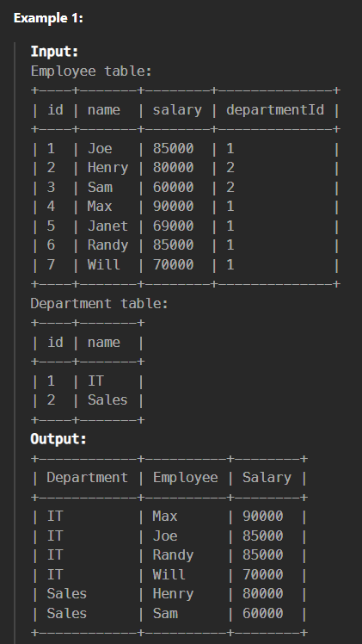Click the id value 7 in Will's row
This screenshot has width=362, height=644.
(51, 264)
